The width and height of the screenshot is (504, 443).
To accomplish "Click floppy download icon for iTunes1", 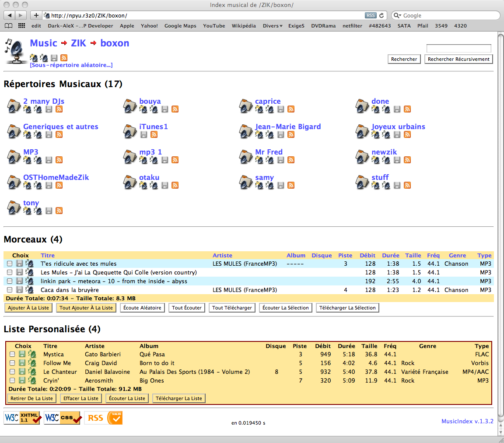I will click(143, 135).
